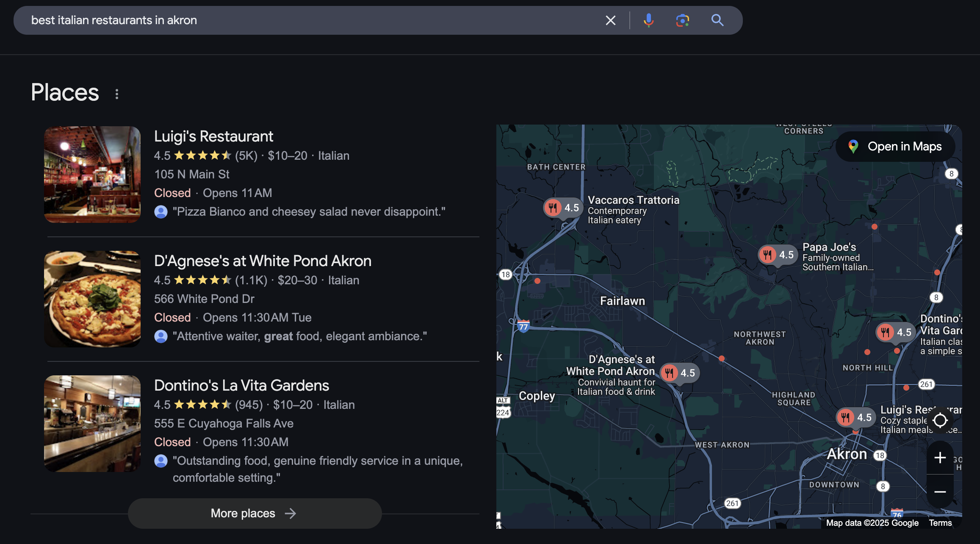This screenshot has height=544, width=980.
Task: Open D'Agnese's at White Pond Akron listing
Action: pyautogui.click(x=263, y=261)
